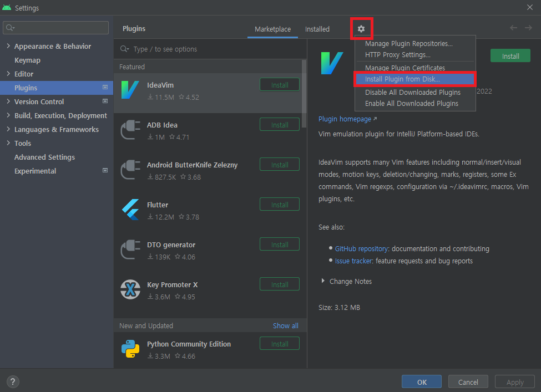Click the Version Control row marker icon

tap(105, 101)
